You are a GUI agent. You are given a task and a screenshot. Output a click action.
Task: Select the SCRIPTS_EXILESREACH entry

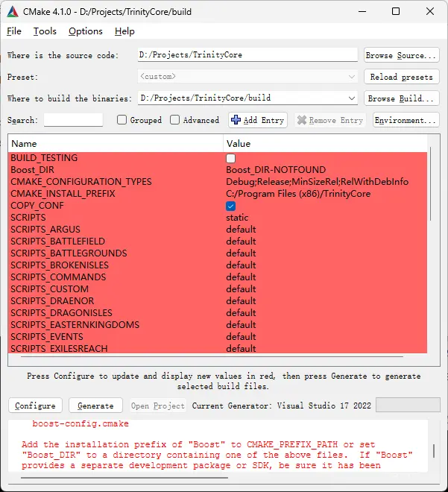coord(59,348)
